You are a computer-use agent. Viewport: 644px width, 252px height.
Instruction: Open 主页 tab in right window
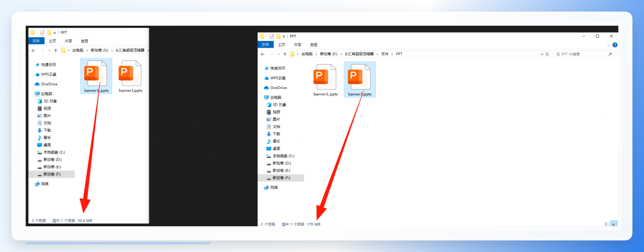tap(282, 45)
